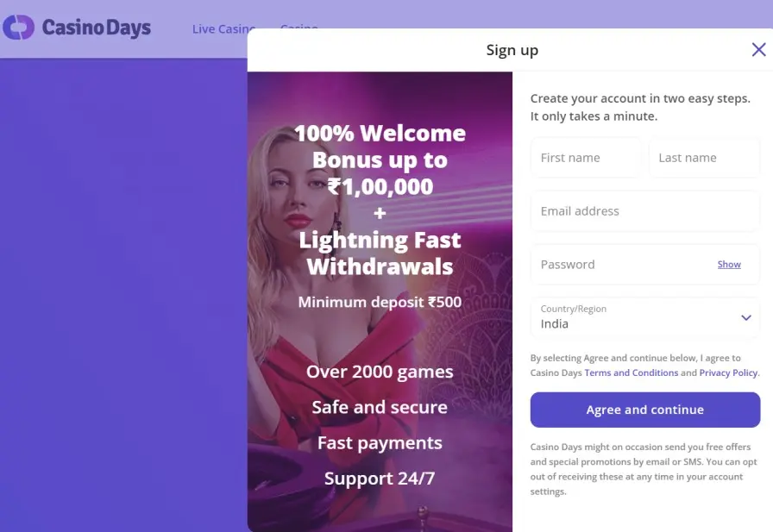Close the Sign up dialog
773x532 pixels.
click(x=758, y=50)
